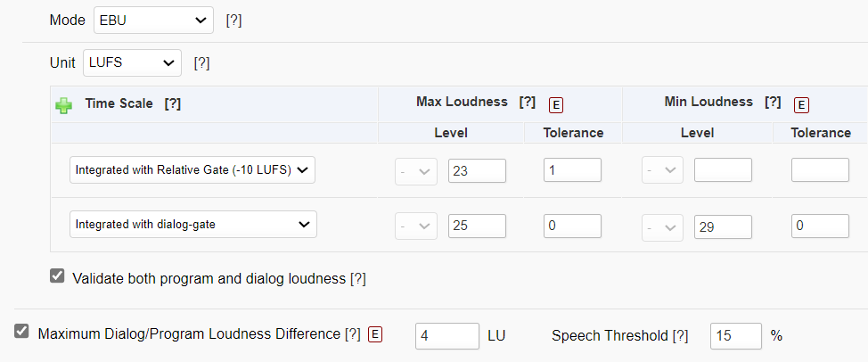Open the help [?] beside Time Scale
This screenshot has width=868, height=362.
(173, 103)
